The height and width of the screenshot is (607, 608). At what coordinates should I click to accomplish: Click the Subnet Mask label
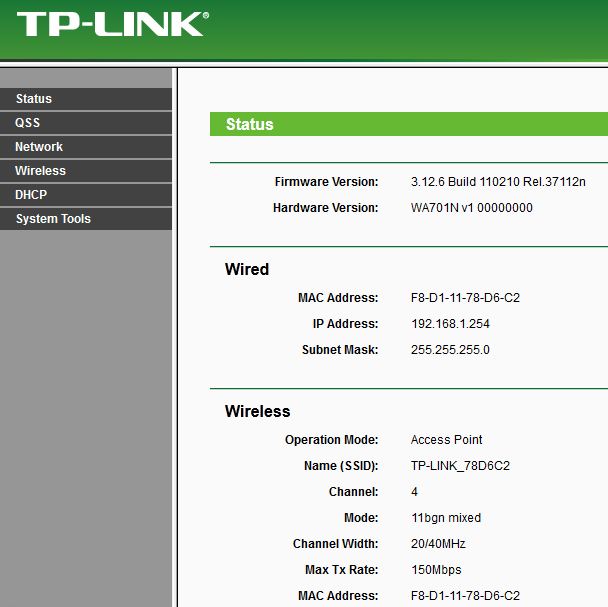pos(340,350)
